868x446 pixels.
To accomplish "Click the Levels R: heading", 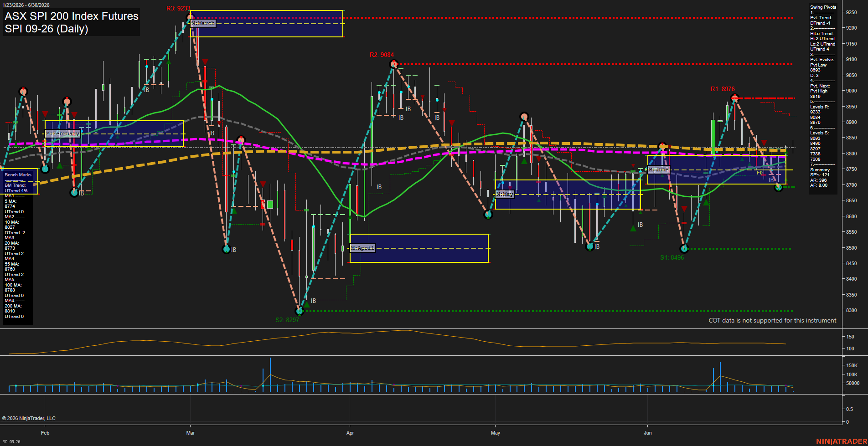I will coord(819,107).
